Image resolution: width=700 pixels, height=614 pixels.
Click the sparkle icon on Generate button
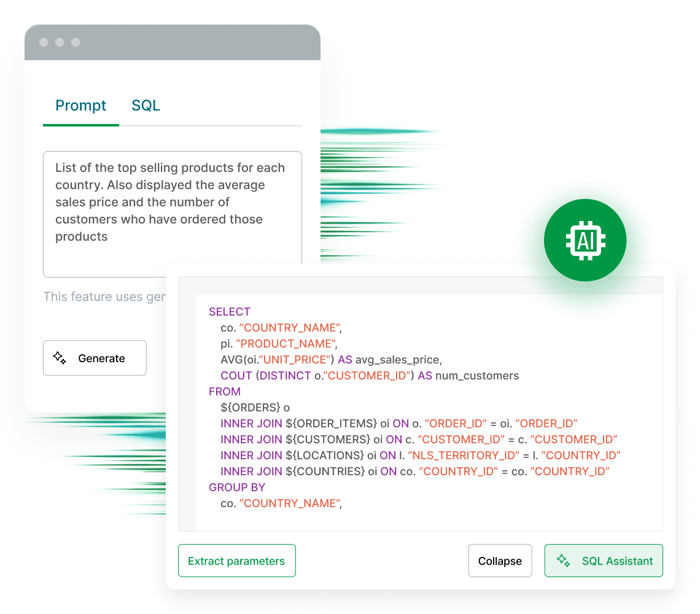click(60, 358)
